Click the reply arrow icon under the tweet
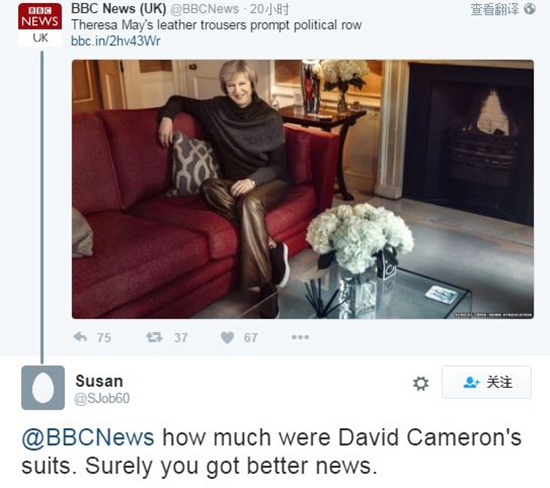 click(x=80, y=337)
